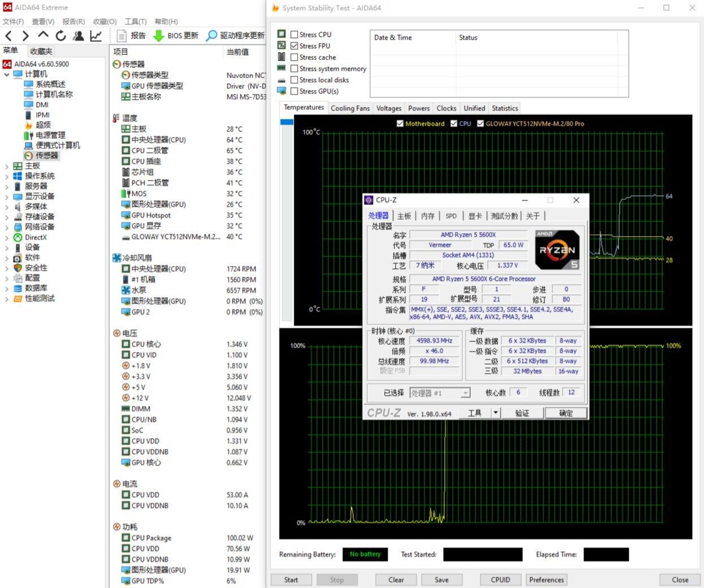Open the IPMI tree entry
This screenshot has height=588, width=704.
[x=37, y=115]
